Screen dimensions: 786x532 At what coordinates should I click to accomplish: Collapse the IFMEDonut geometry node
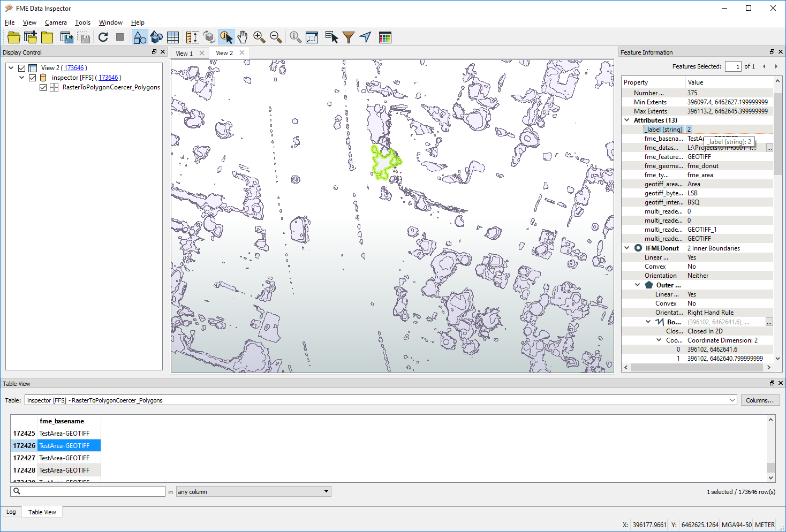(x=627, y=248)
